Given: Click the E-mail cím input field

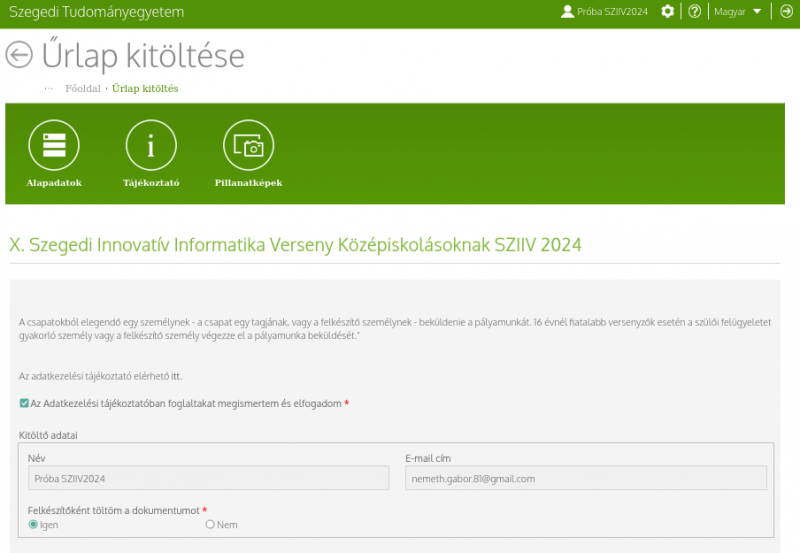Looking at the screenshot, I should coord(585,478).
